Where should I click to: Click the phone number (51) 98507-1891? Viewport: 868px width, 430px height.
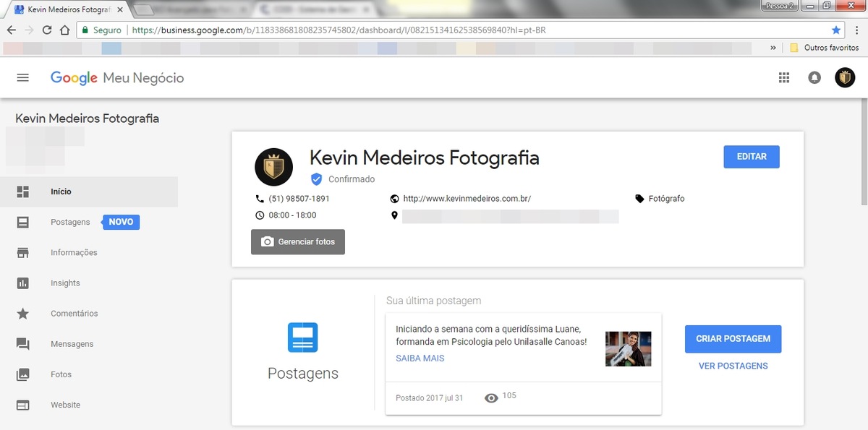click(x=299, y=198)
